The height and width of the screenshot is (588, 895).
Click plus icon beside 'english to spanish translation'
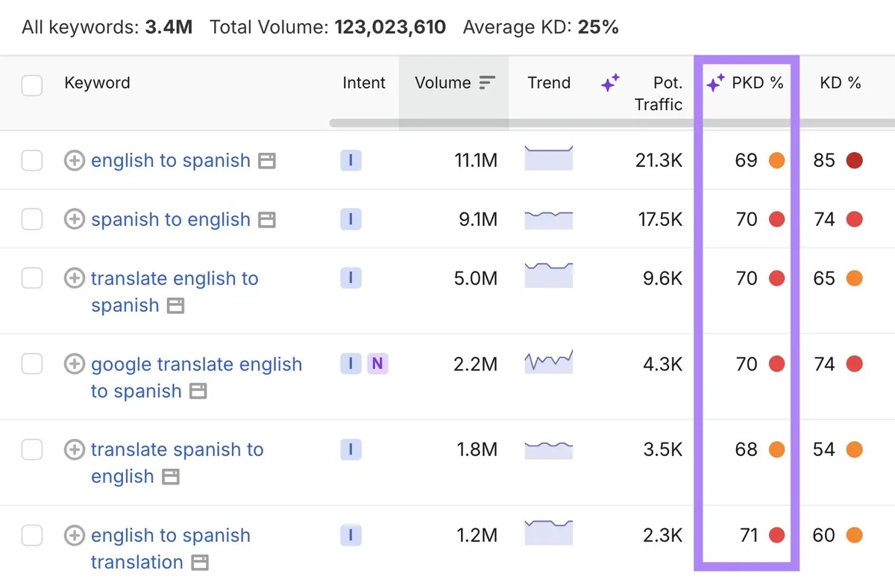pyautogui.click(x=74, y=535)
